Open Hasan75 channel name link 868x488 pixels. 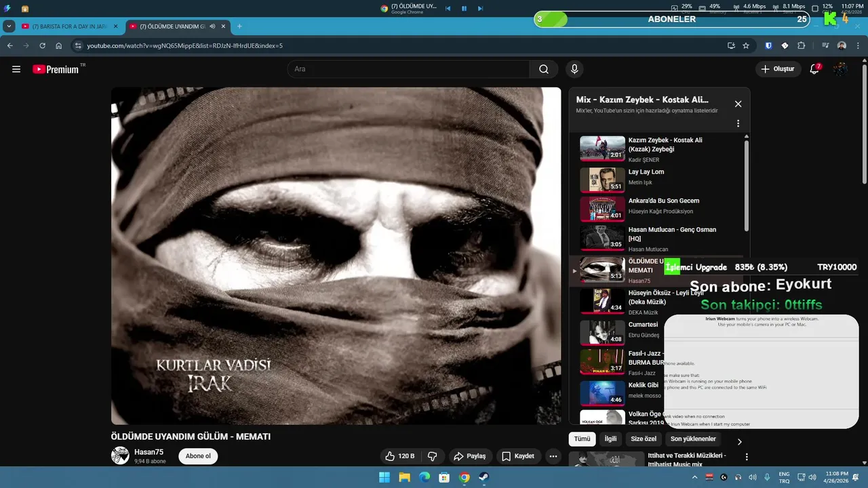[149, 452]
